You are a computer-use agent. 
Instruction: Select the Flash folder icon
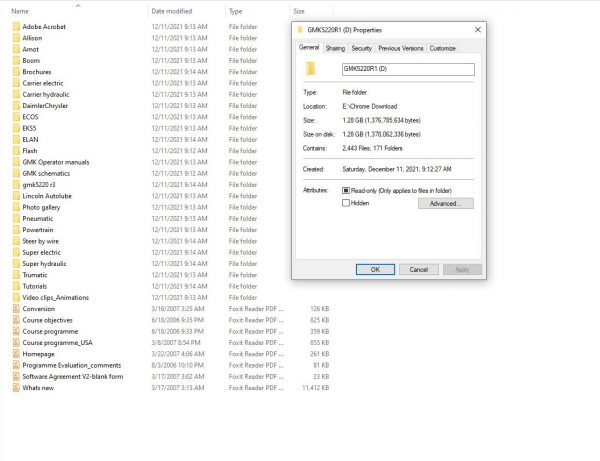click(16, 151)
